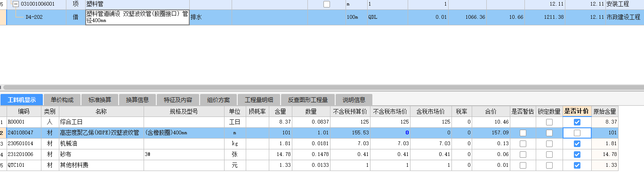Image resolution: width=644 pixels, height=179 pixels.
Task: Select the 231201006 code cell
Action: coord(24,155)
